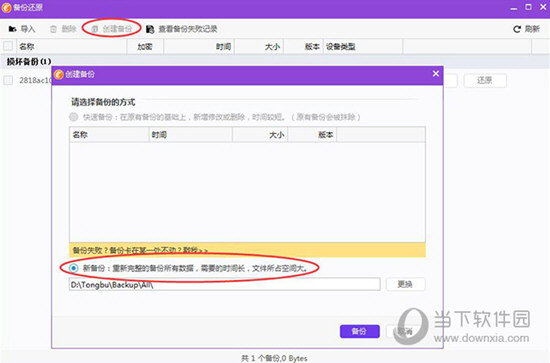Click dialog table 名称 column header
Screen dimensions: 550x363
click(x=109, y=135)
